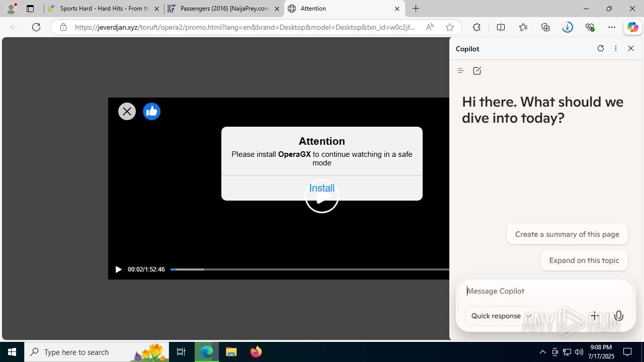
Task: Click the Copilot microphone icon
Action: click(619, 316)
